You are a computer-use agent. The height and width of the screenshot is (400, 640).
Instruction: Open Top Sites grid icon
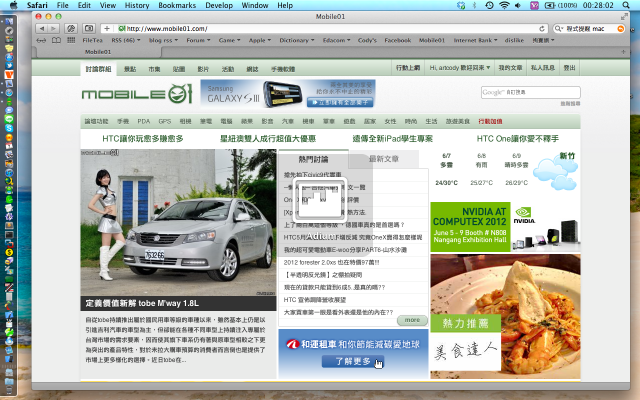(71, 40)
